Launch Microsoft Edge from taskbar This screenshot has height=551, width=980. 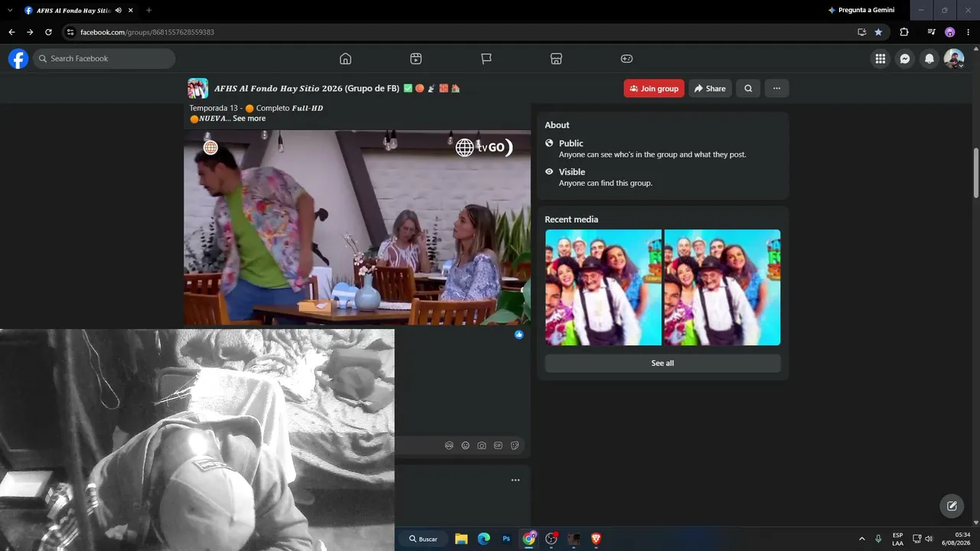coord(483,539)
